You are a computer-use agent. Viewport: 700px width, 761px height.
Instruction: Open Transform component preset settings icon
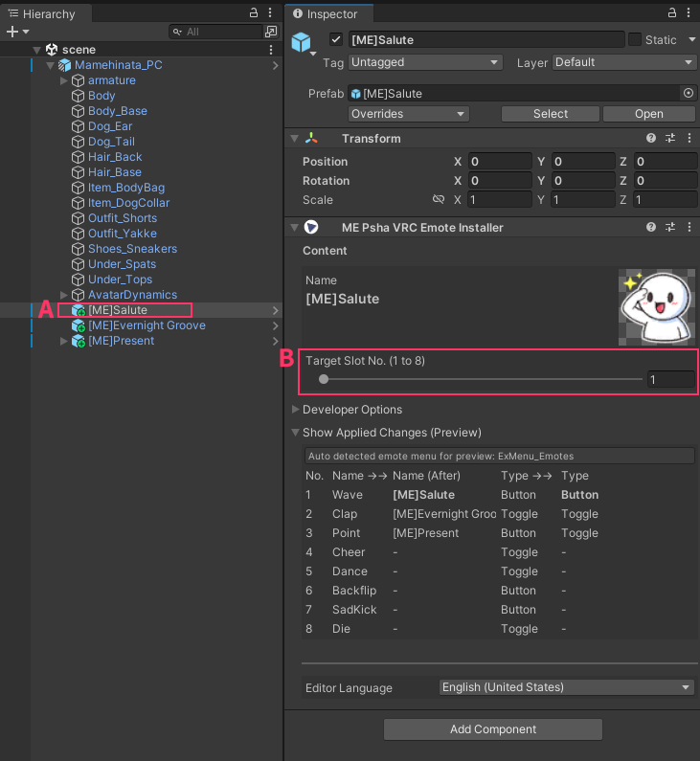[670, 139]
